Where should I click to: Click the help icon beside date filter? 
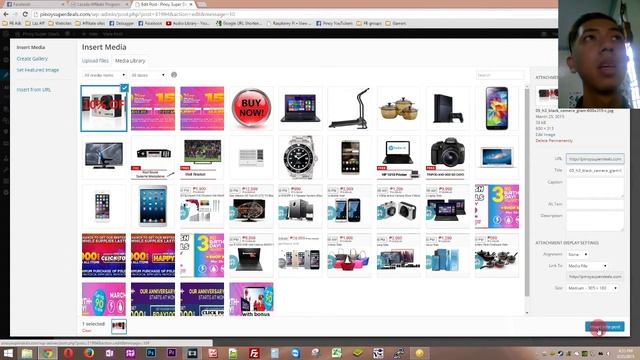tap(174, 75)
